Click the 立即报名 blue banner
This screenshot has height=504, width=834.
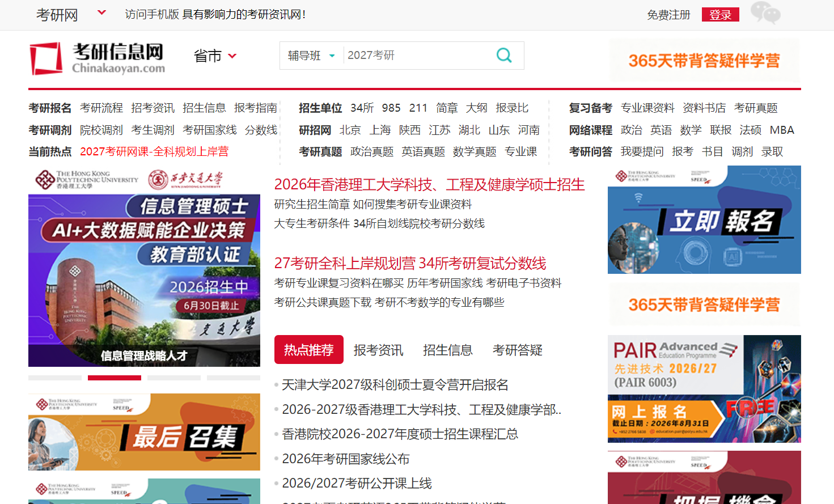(704, 219)
